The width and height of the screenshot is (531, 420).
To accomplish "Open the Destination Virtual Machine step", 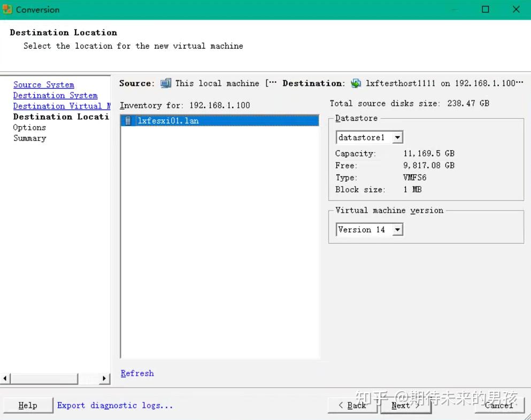I will click(61, 106).
